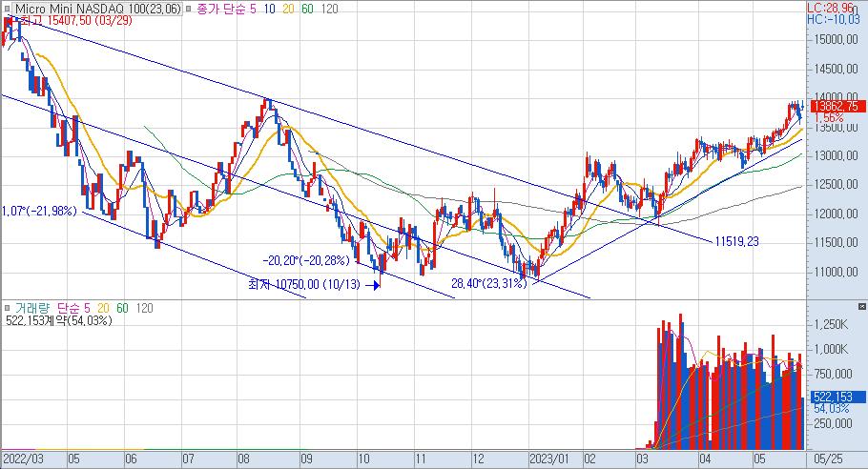Click the 28,40°(23,31%) trendline angle annotation
Image resolution: width=868 pixels, height=469 pixels.
[489, 284]
